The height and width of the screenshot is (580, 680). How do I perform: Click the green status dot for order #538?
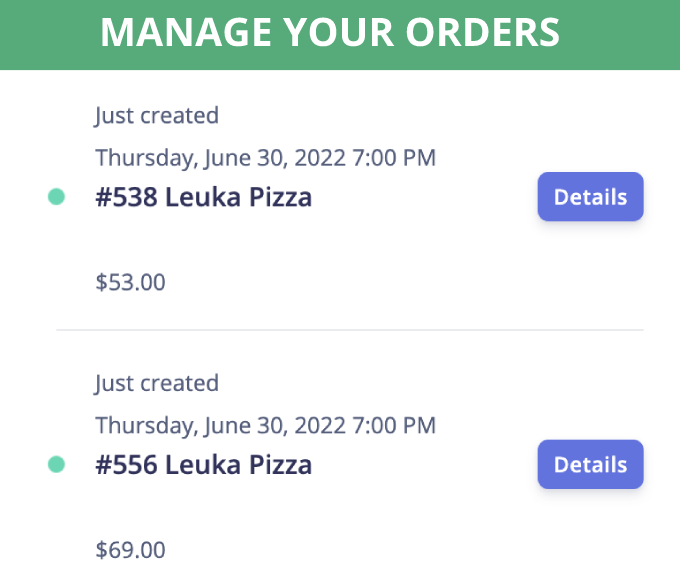coord(56,197)
